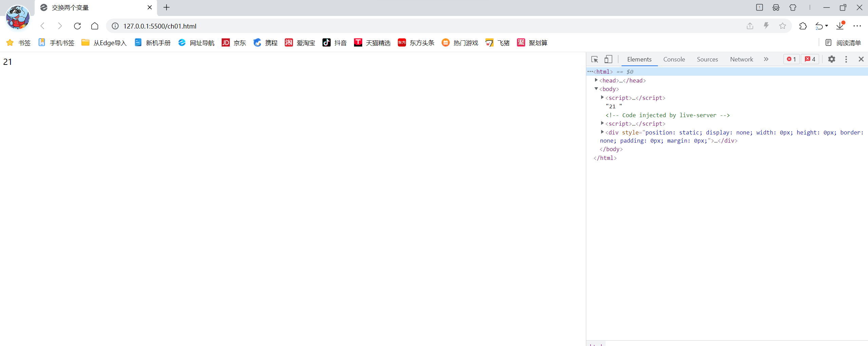Toggle incognito mode icon in title bar
Image resolution: width=868 pixels, height=346 pixels.
776,7
